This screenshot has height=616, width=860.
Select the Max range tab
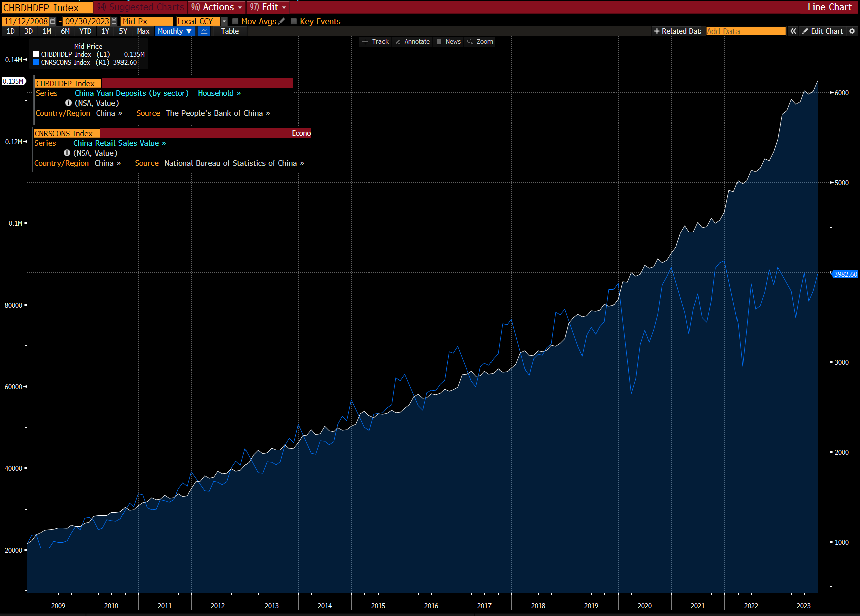coord(143,31)
